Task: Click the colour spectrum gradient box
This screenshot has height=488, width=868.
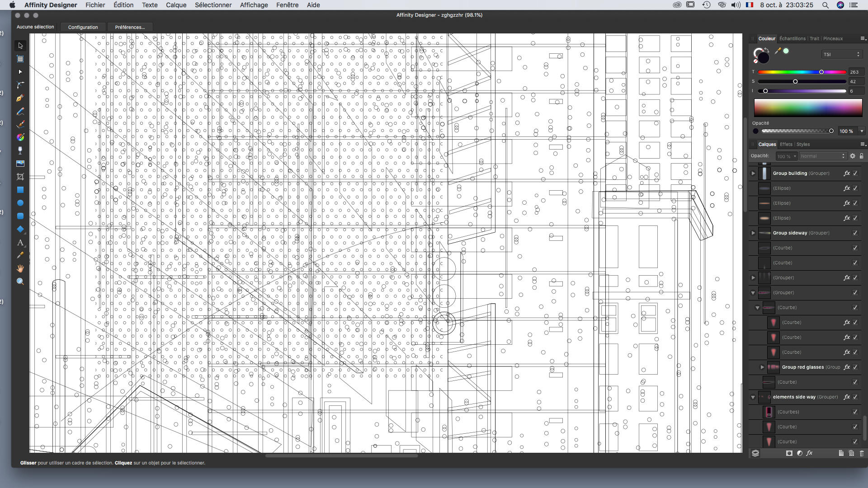Action: (808, 108)
